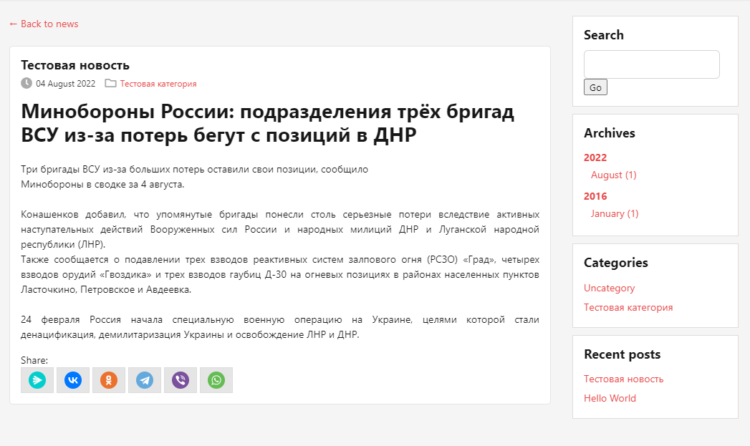Open the 2022 archive year
The image size is (750, 446).
pyautogui.click(x=595, y=157)
